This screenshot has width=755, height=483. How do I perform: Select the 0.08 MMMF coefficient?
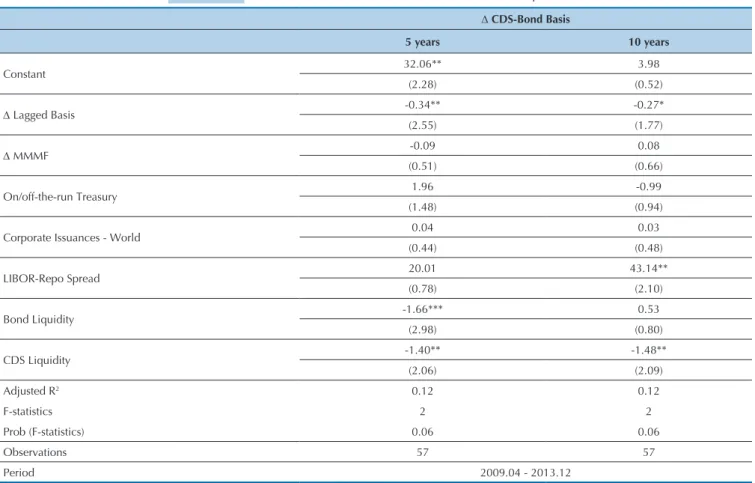tap(649, 146)
